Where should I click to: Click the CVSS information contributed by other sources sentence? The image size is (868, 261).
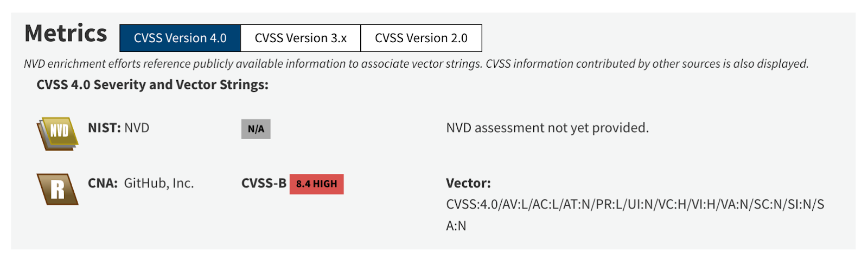[x=647, y=64]
